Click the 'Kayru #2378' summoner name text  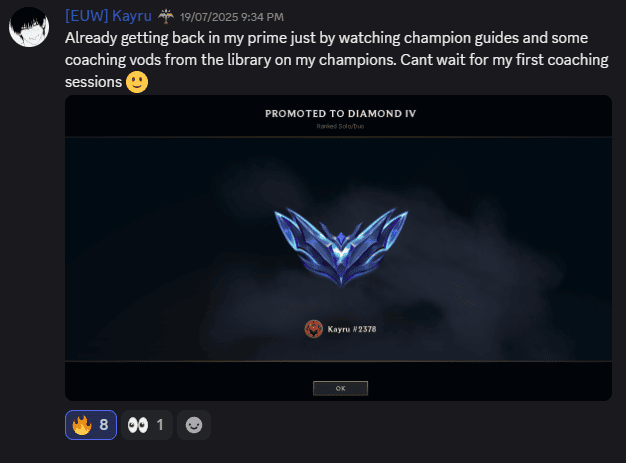point(352,329)
